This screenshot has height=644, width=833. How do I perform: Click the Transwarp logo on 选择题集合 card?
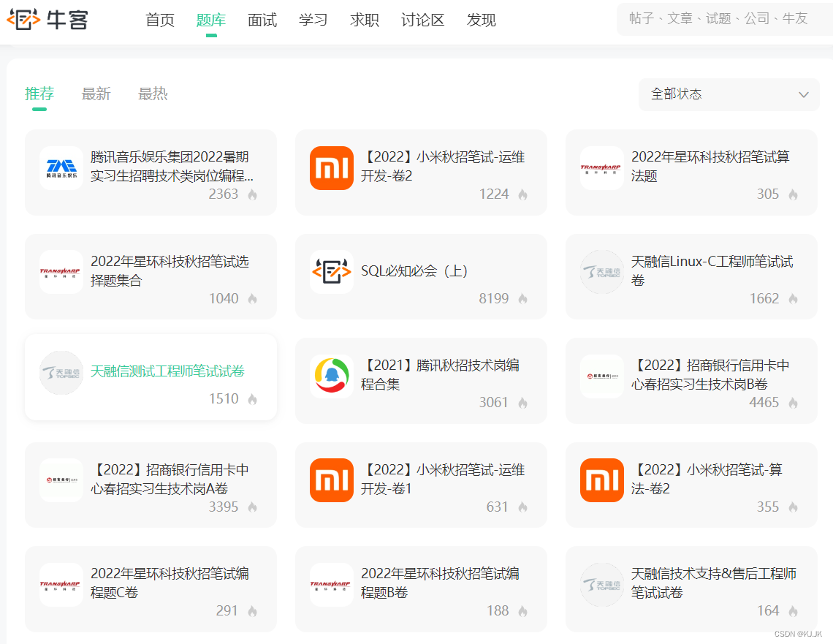pyautogui.click(x=61, y=272)
